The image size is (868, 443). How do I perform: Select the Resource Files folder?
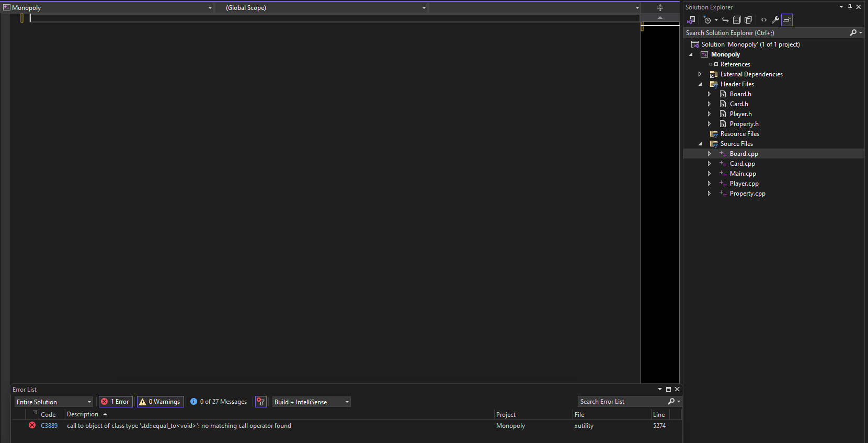[x=740, y=134]
